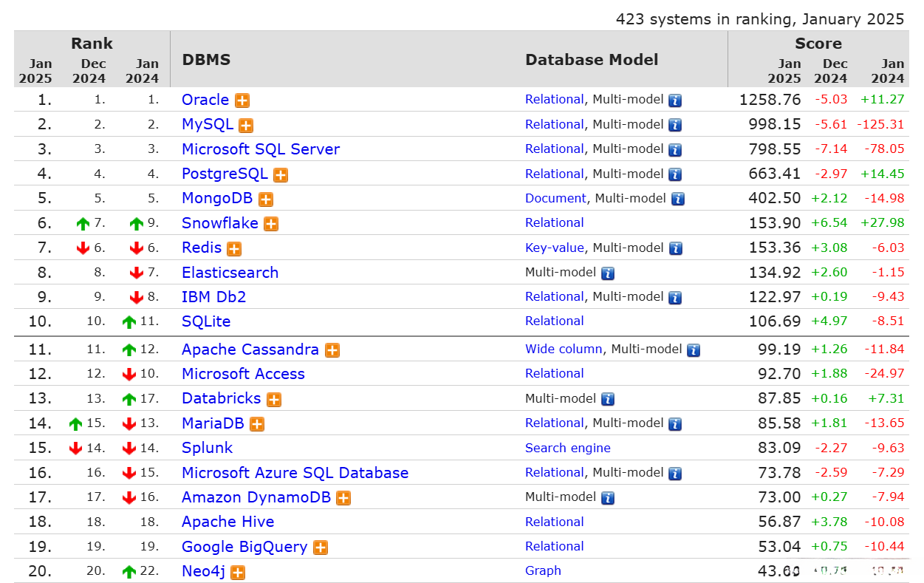
Task: Click the plus icon next to Google BigQuery
Action: 321,548
